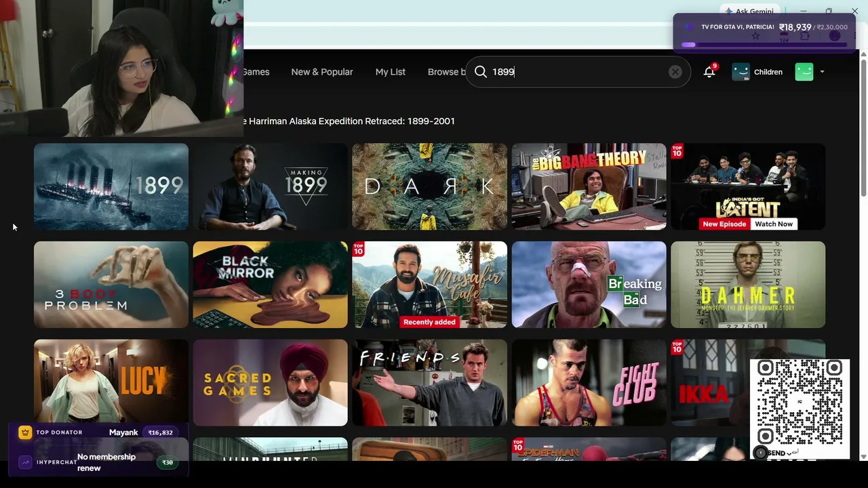Click the green profile avatar

(804, 72)
